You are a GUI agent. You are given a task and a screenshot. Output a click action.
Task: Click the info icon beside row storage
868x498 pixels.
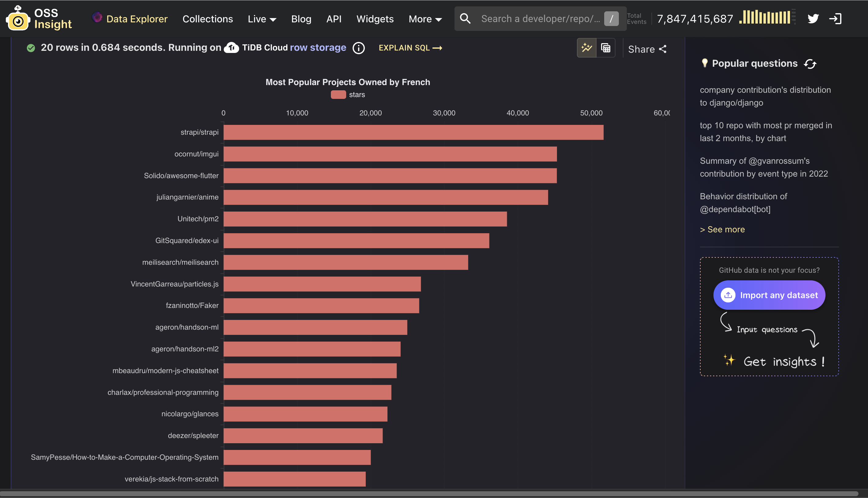[358, 48]
